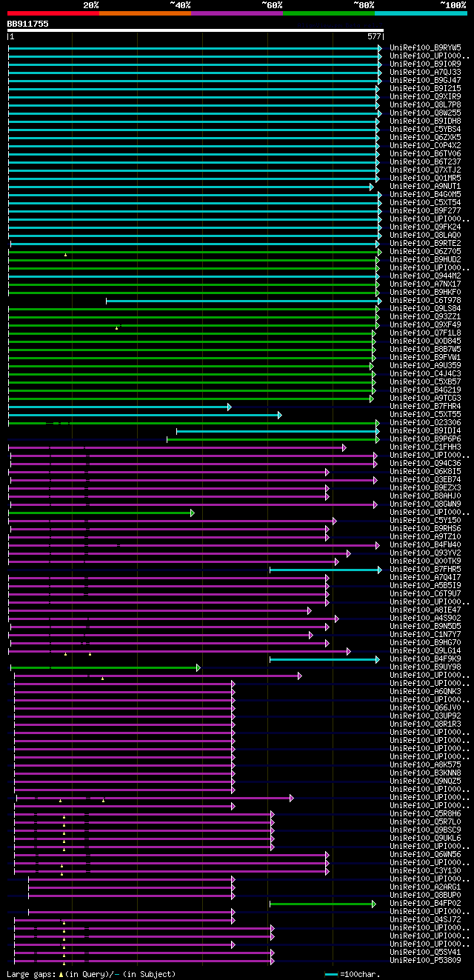This screenshot has height=980, width=474.
Task: Open hit UniRef100_Q3EB74
Action: click(x=425, y=479)
